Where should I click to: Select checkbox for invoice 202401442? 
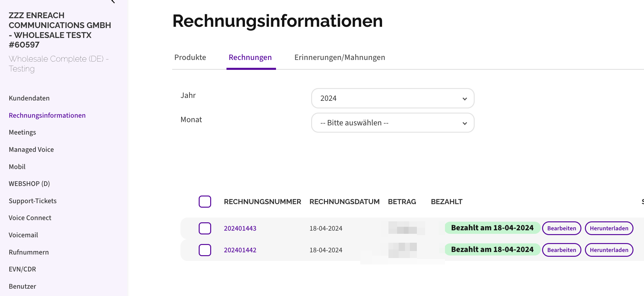click(205, 250)
